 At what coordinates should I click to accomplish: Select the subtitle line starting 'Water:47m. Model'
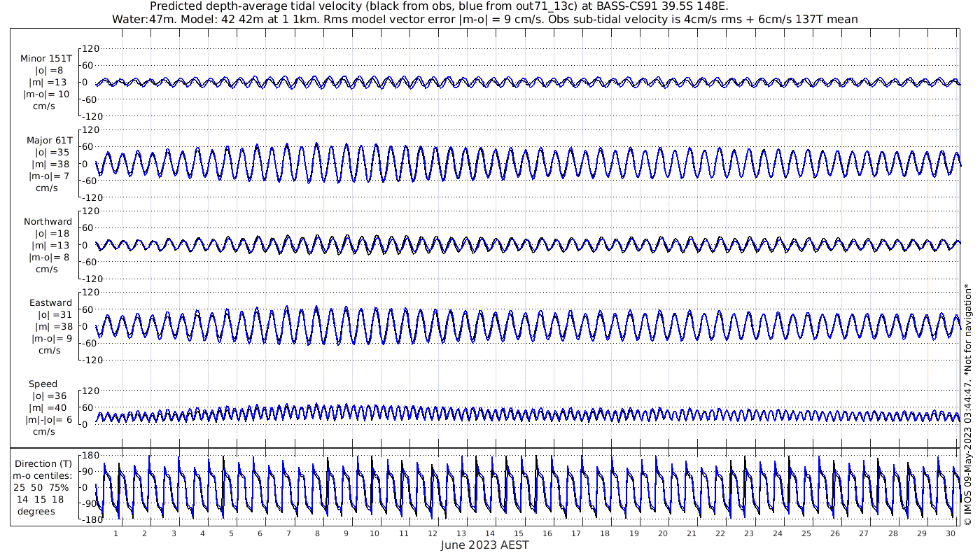tap(485, 20)
